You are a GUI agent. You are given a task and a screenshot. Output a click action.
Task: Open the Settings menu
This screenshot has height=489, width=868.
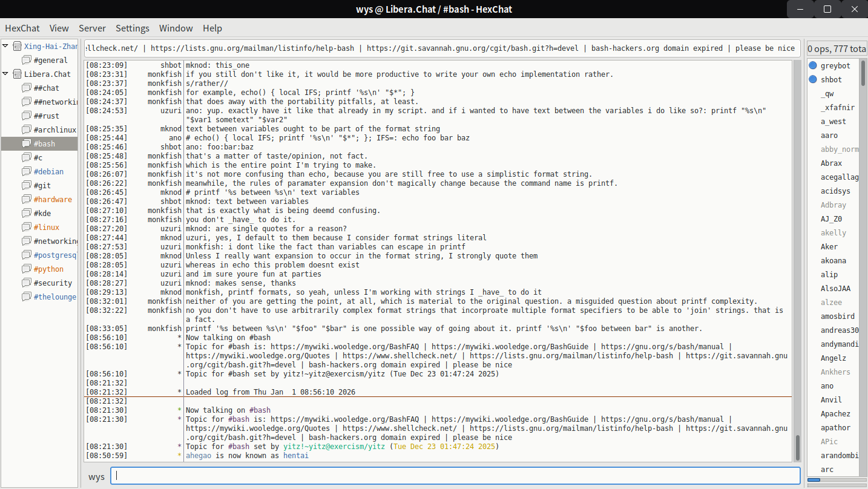tap(132, 28)
